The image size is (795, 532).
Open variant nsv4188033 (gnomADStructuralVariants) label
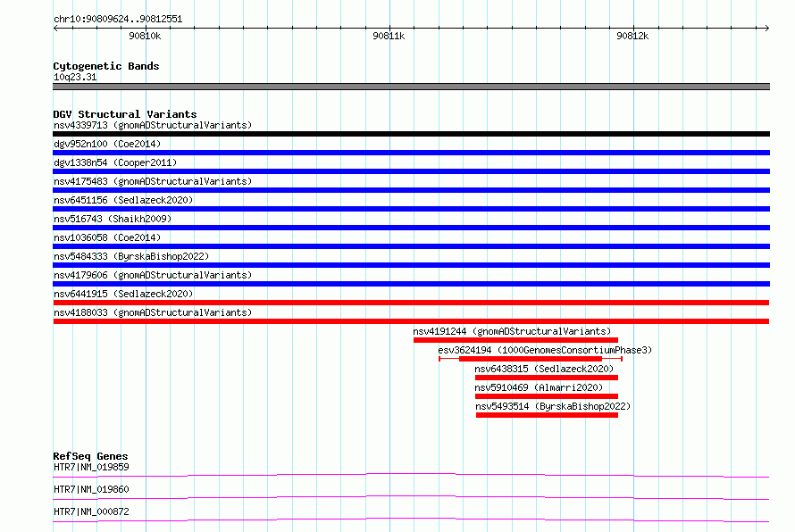click(153, 312)
